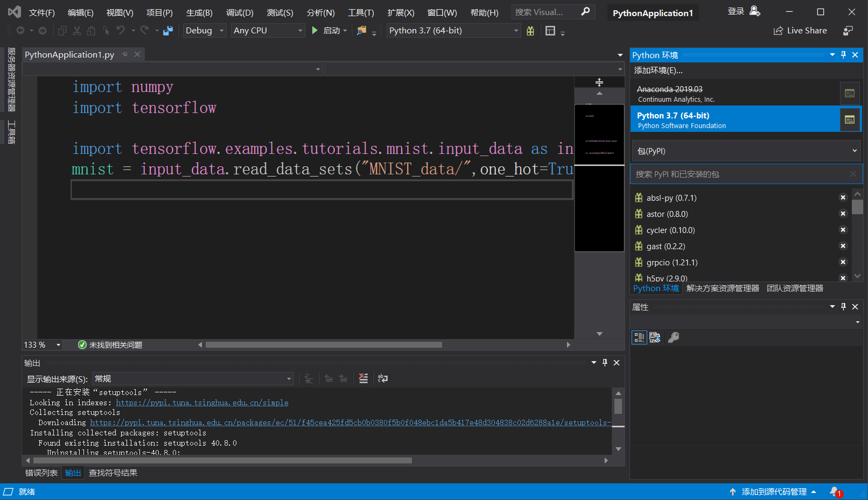Toggle pin on Output panel

coord(605,363)
